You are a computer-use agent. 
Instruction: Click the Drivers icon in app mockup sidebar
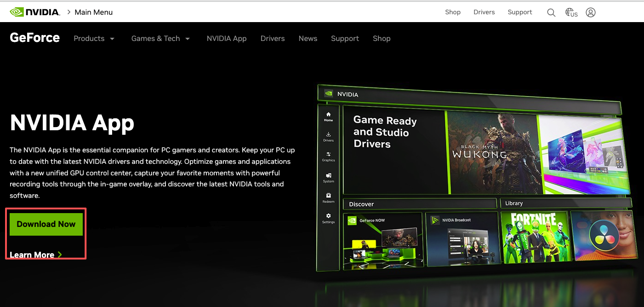coord(328,134)
